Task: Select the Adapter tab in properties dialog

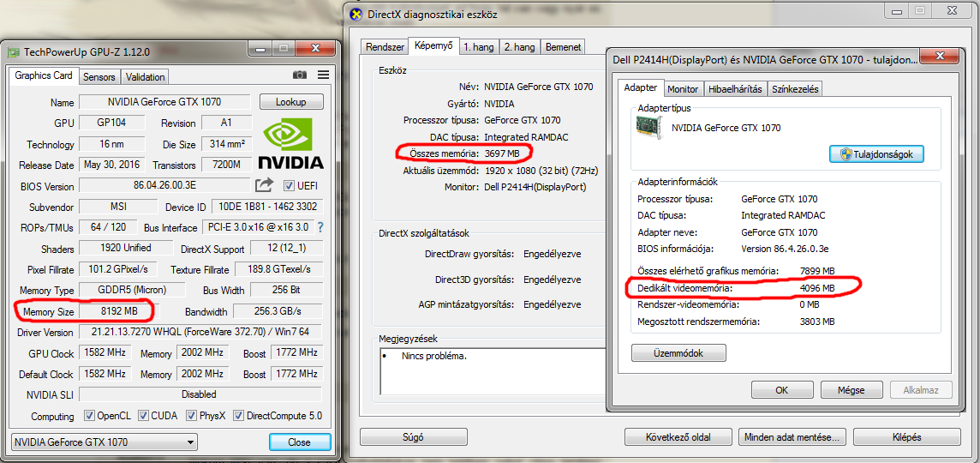Action: pyautogui.click(x=641, y=88)
